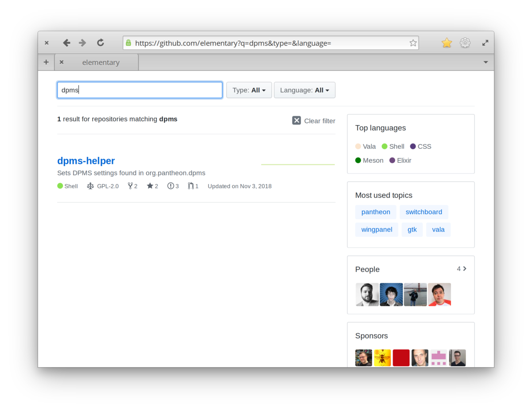Open the solid red sponsor avatar
Screen dimensions: 532x412
(401, 358)
